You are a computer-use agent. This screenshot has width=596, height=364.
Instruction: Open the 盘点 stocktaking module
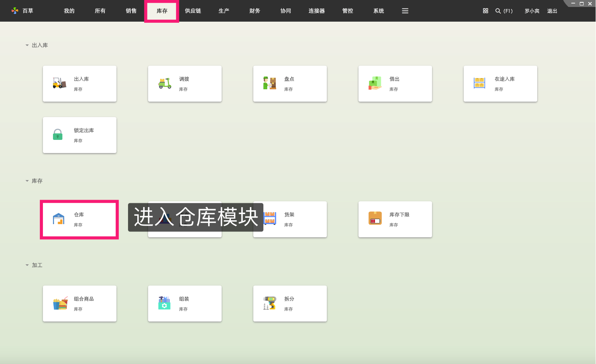pos(290,83)
